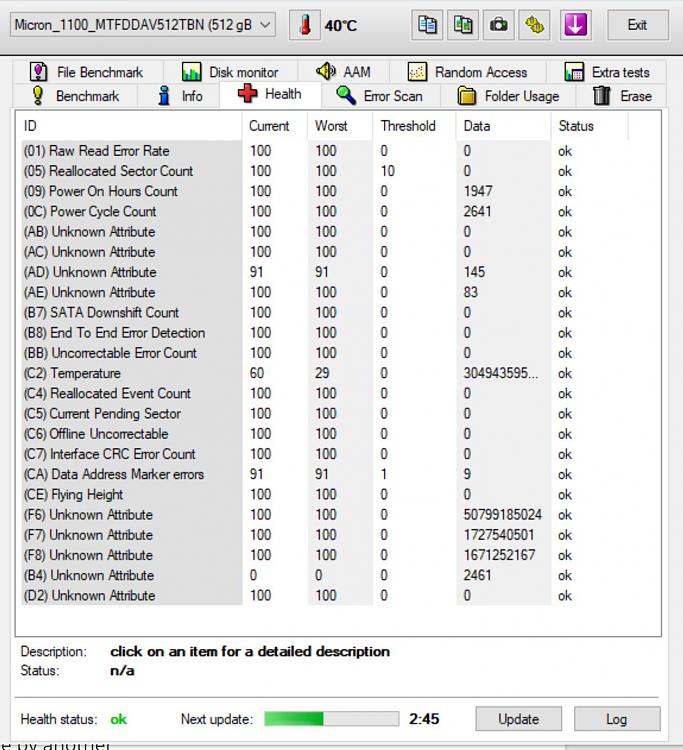Image resolution: width=683 pixels, height=750 pixels.
Task: Select the Offline Uncorrectable row
Action: pos(324,434)
